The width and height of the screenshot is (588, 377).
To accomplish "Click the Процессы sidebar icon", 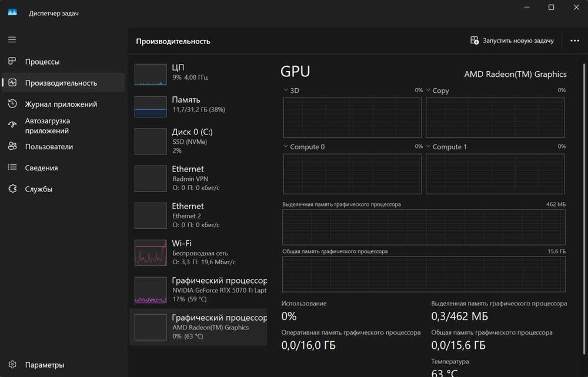I will [12, 61].
